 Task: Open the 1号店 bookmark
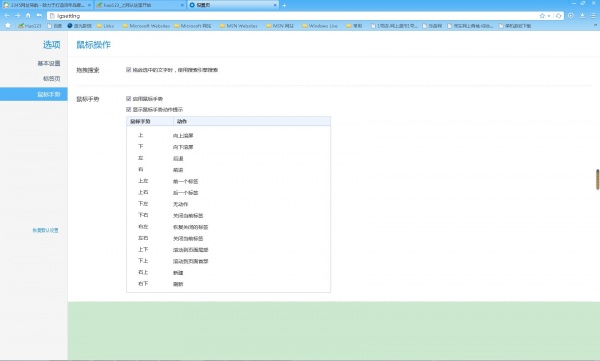click(x=394, y=26)
